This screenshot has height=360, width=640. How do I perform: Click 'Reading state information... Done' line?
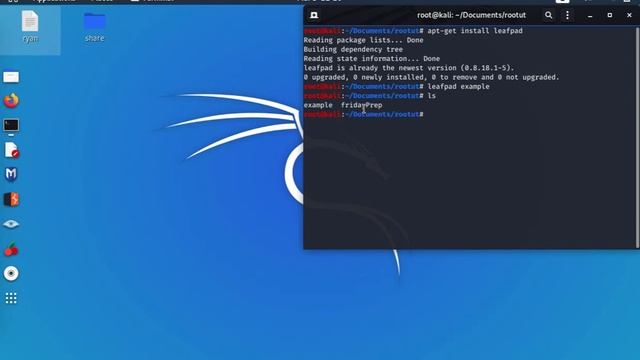tap(371, 59)
